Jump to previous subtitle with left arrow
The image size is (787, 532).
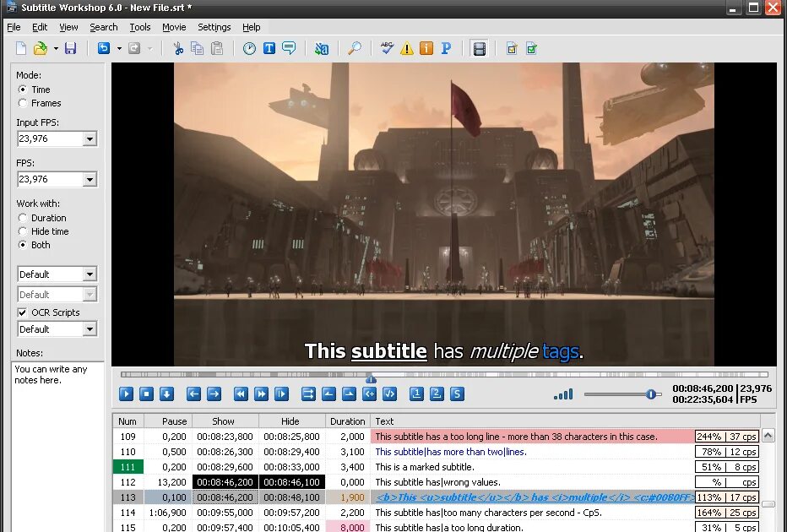193,394
